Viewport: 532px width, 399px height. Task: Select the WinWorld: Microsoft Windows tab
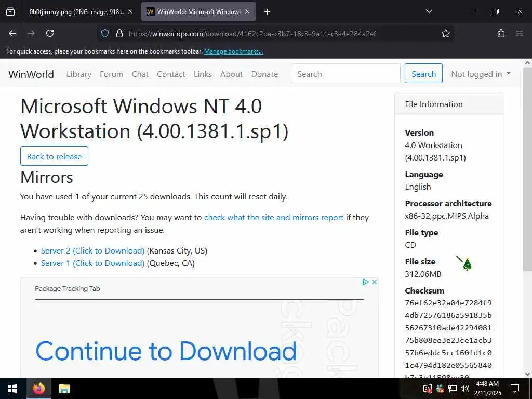[198, 12]
